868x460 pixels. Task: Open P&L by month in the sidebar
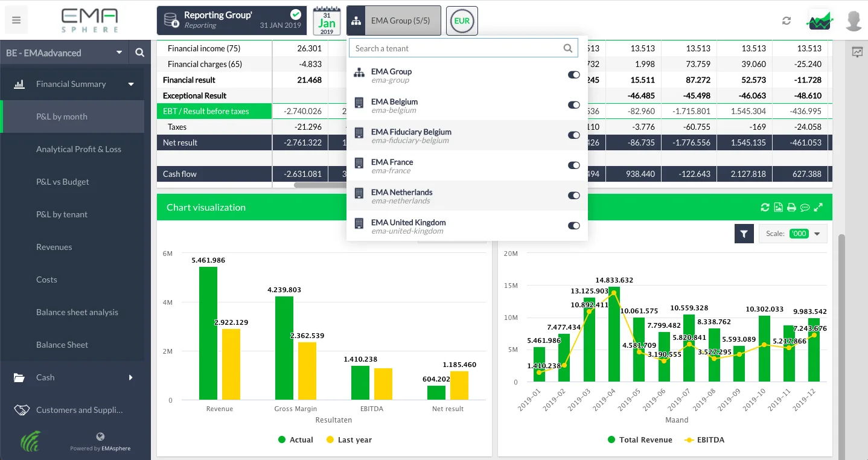click(x=73, y=117)
